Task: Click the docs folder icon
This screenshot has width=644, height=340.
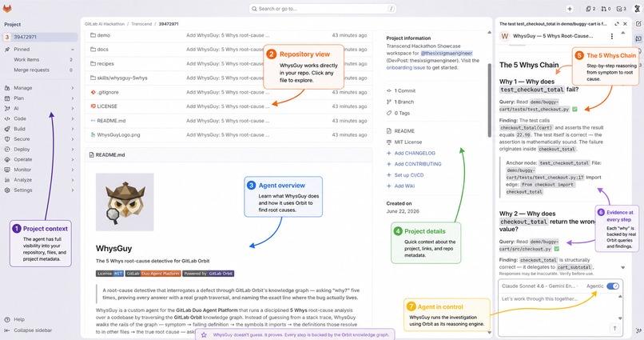Action: [93, 50]
